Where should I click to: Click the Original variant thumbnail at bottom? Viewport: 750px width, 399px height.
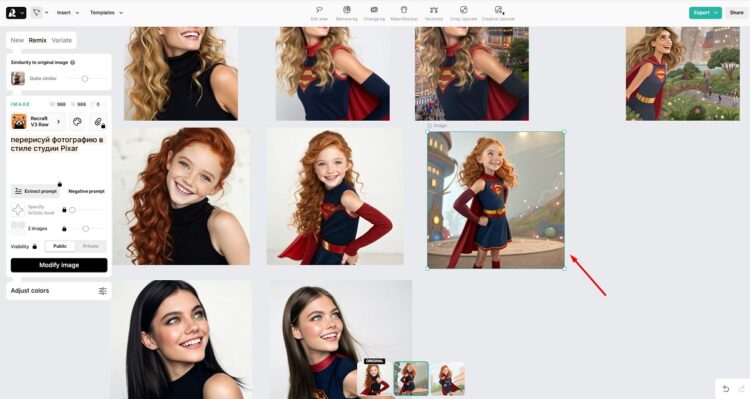coord(374,379)
